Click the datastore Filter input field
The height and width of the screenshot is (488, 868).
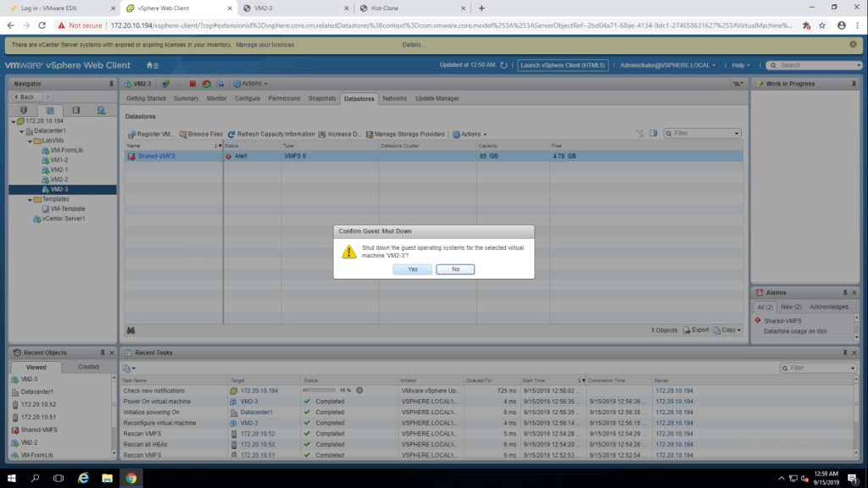[703, 133]
